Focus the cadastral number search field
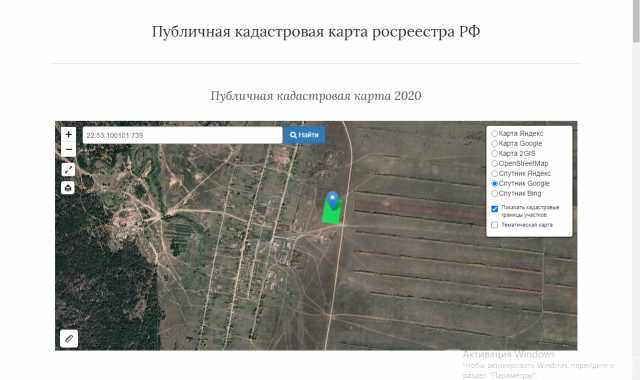 (182, 135)
